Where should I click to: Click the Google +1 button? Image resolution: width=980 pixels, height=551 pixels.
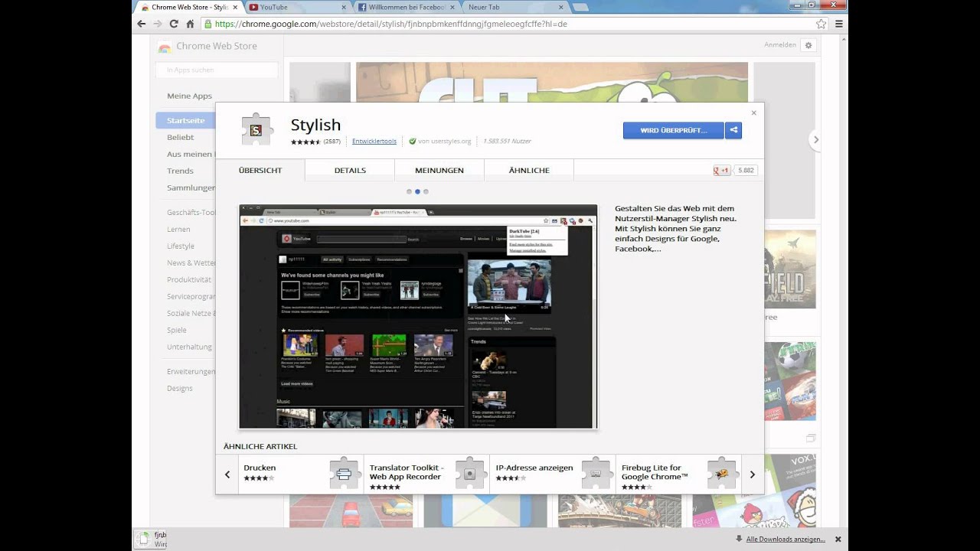(721, 170)
